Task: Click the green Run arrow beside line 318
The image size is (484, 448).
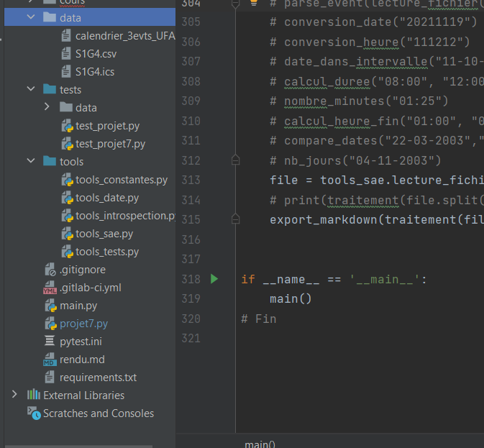Action: pyautogui.click(x=214, y=279)
